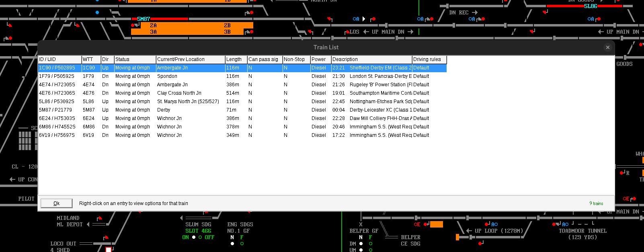This screenshot has width=644, height=252.
Task: Sort the list by the Dir column header
Action: click(x=108, y=59)
